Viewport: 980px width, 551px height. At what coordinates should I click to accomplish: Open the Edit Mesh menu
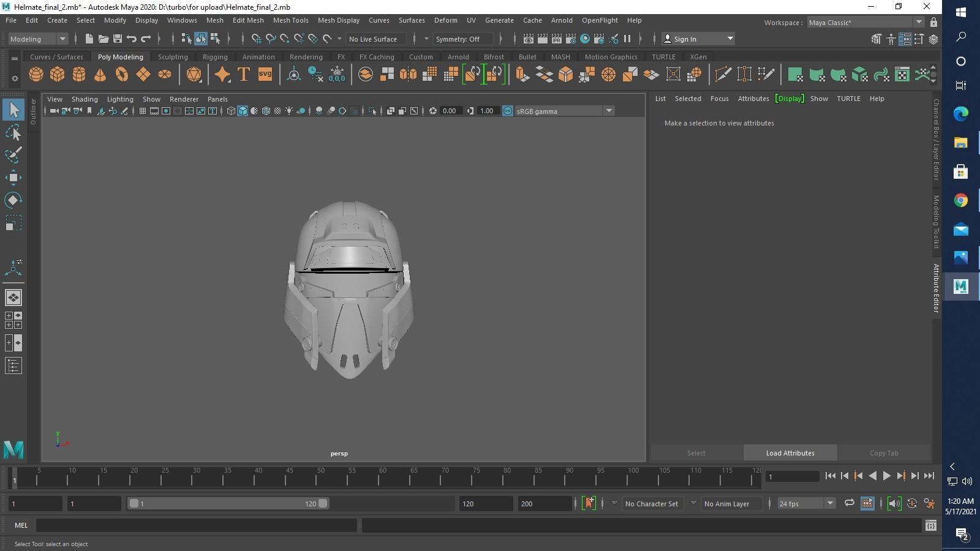[x=248, y=20]
